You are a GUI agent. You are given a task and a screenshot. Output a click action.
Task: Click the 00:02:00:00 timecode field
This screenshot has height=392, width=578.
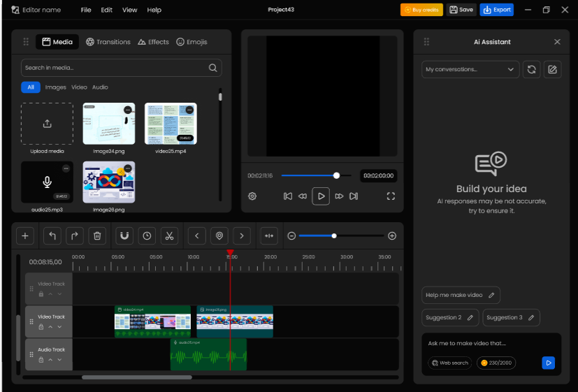pos(379,176)
